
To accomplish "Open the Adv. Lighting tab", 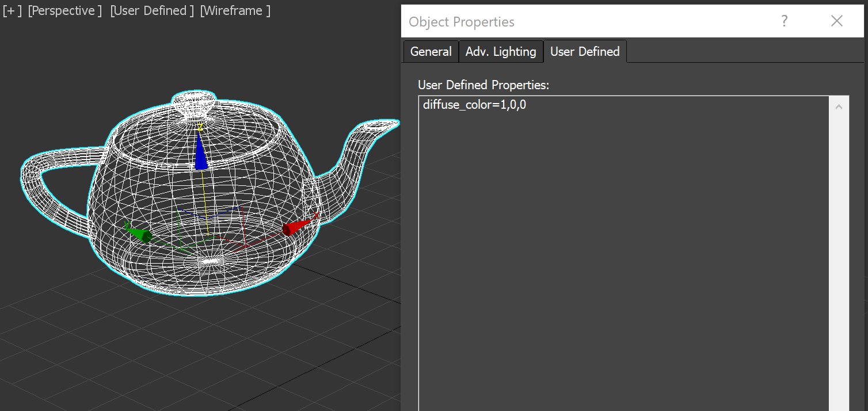I will point(500,51).
